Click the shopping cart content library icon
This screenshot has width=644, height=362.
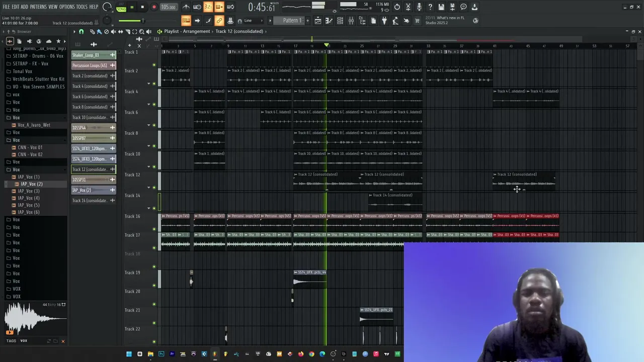pos(417,21)
